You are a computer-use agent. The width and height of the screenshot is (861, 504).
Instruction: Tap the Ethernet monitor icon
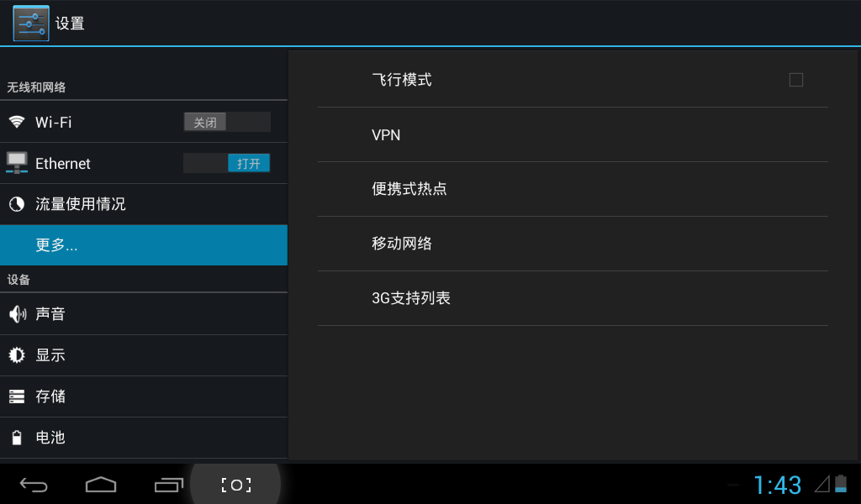pos(17,163)
